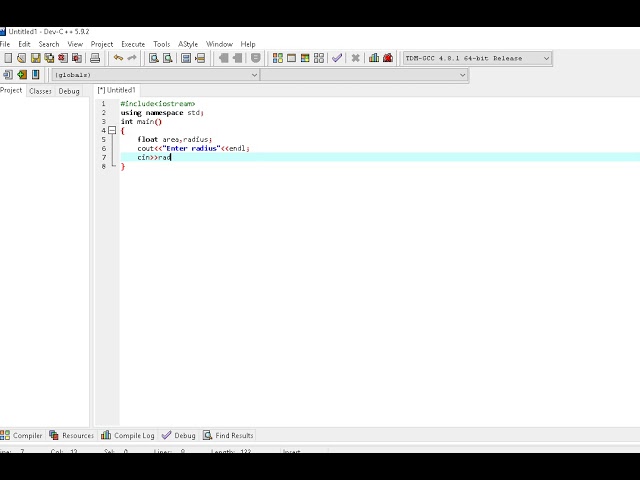Click the Close file toolbar icon

pos(63,58)
